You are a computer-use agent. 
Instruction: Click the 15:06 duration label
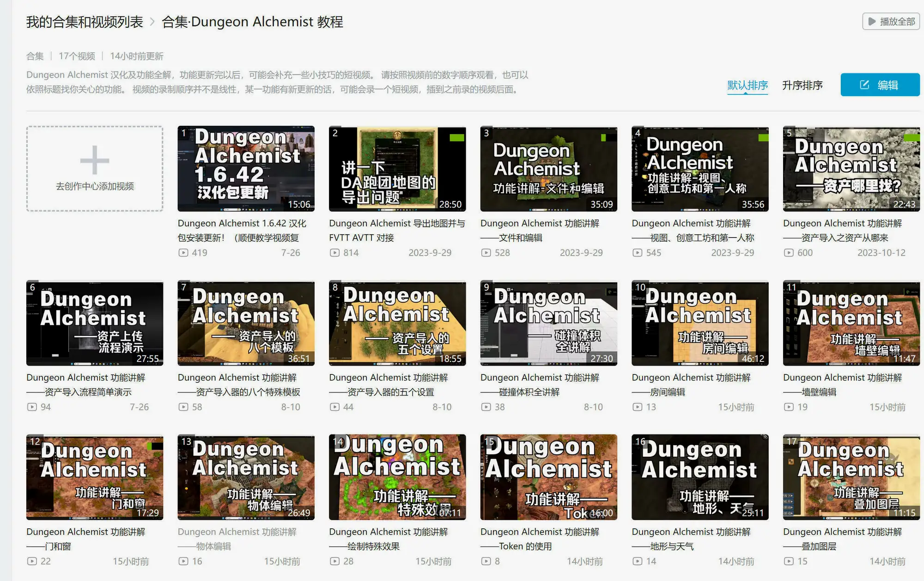point(299,204)
